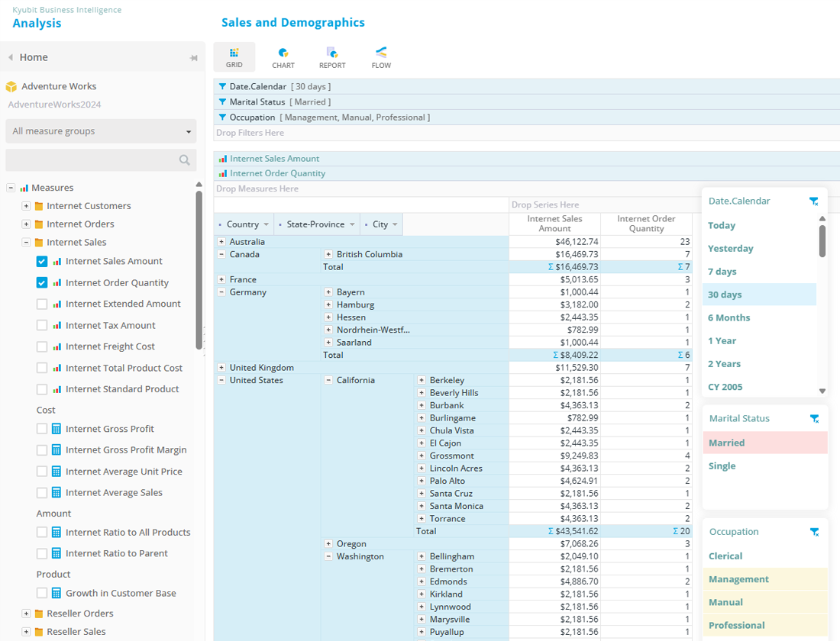840x641 pixels.
Task: Clear the Date.Calendar slicer filter icon
Action: click(x=814, y=201)
